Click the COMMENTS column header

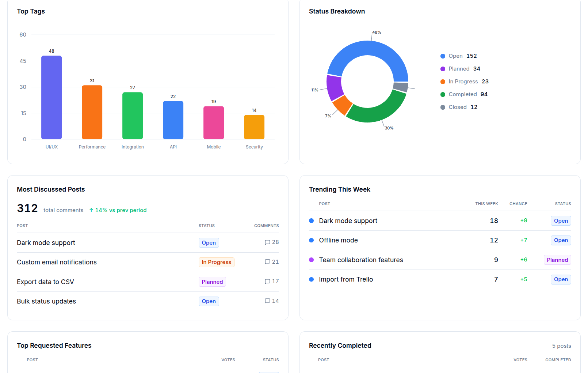[267, 226]
